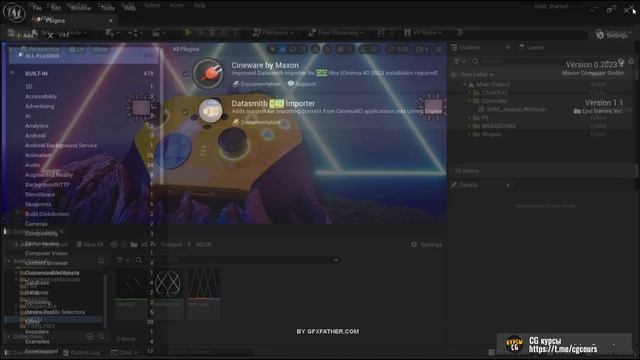640x360 pixels.
Task: Click the Content Browser history back icon
Action: pos(114,244)
